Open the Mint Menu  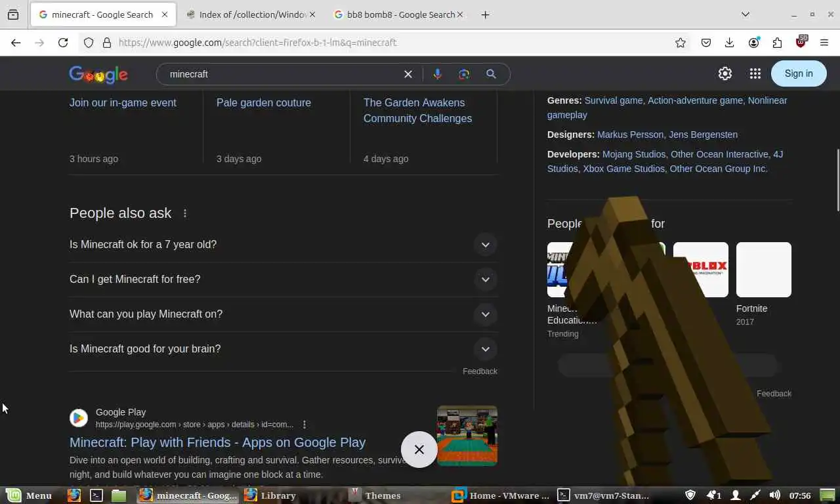pyautogui.click(x=30, y=495)
